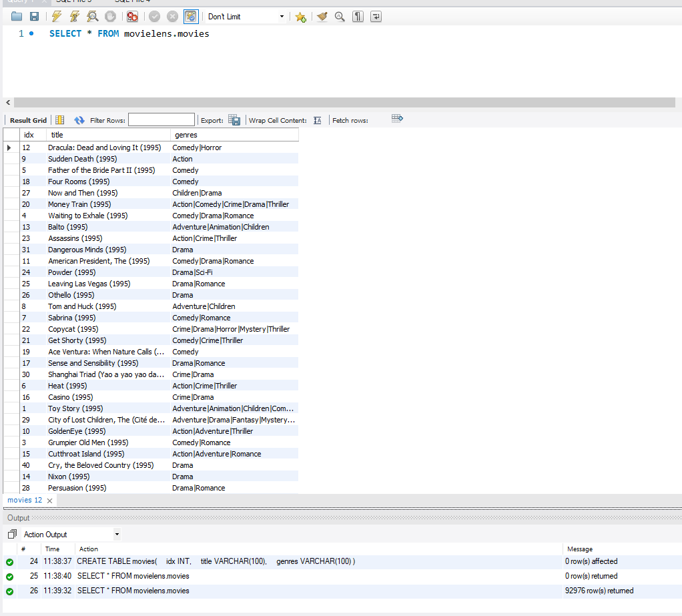Click output panel copy icon
Screen dimensions: 682x616
click(12, 534)
